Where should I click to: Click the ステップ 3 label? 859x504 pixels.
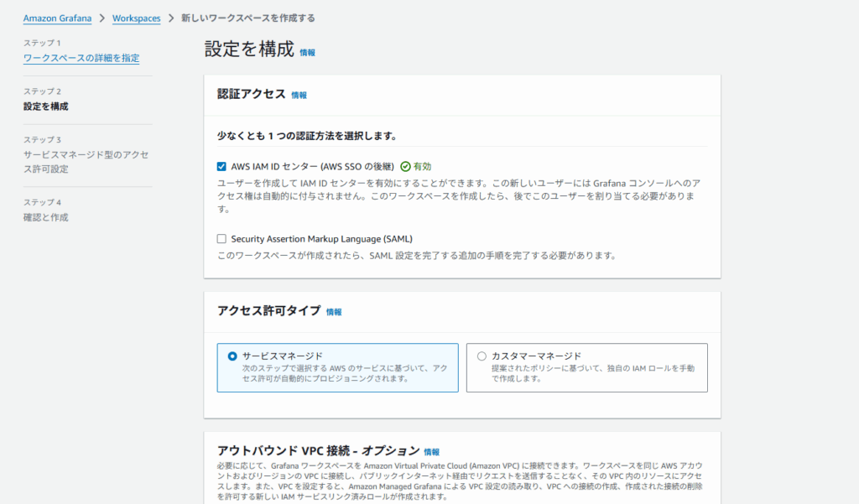tap(42, 140)
